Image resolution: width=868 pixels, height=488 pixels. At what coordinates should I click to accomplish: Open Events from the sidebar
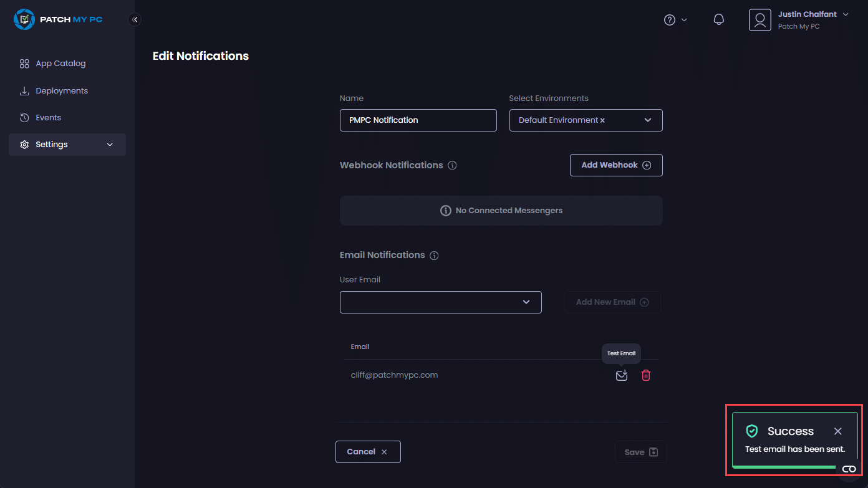[x=48, y=118]
